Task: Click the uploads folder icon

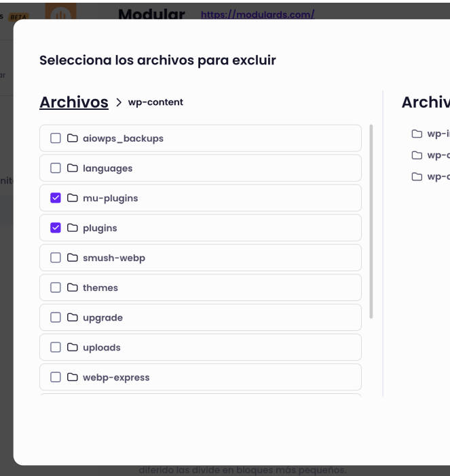Action: click(73, 347)
